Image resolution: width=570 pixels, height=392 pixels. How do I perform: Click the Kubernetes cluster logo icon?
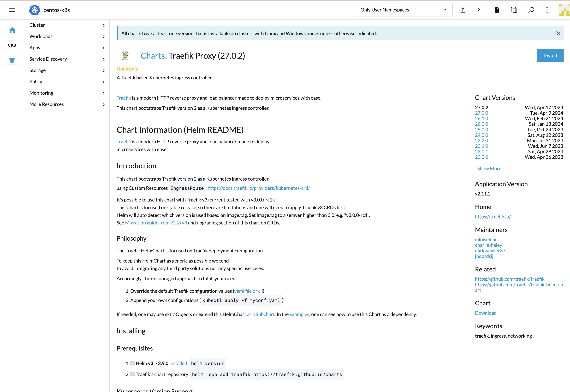point(35,10)
